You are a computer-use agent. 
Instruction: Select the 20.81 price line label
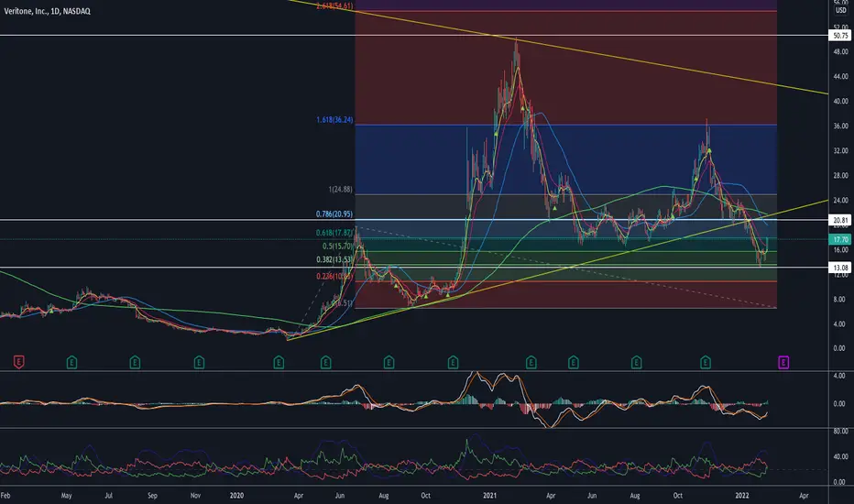tap(839, 220)
